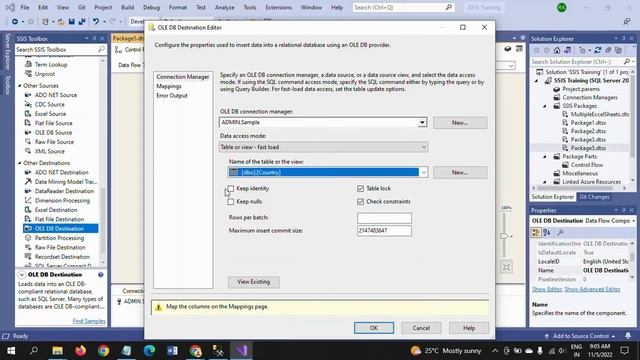Click OK in the OLE DB Destination Editor
Image resolution: width=640 pixels, height=360 pixels.
point(374,328)
